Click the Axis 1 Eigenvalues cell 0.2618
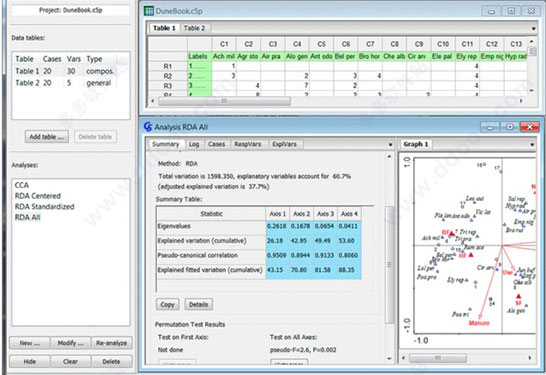The image size is (546, 375). pos(277,226)
